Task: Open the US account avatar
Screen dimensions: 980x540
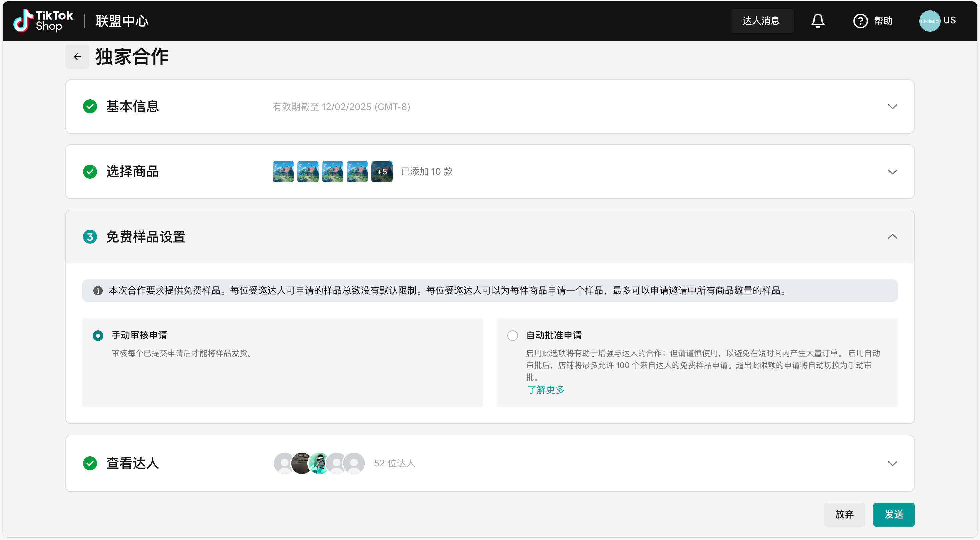Action: (929, 21)
